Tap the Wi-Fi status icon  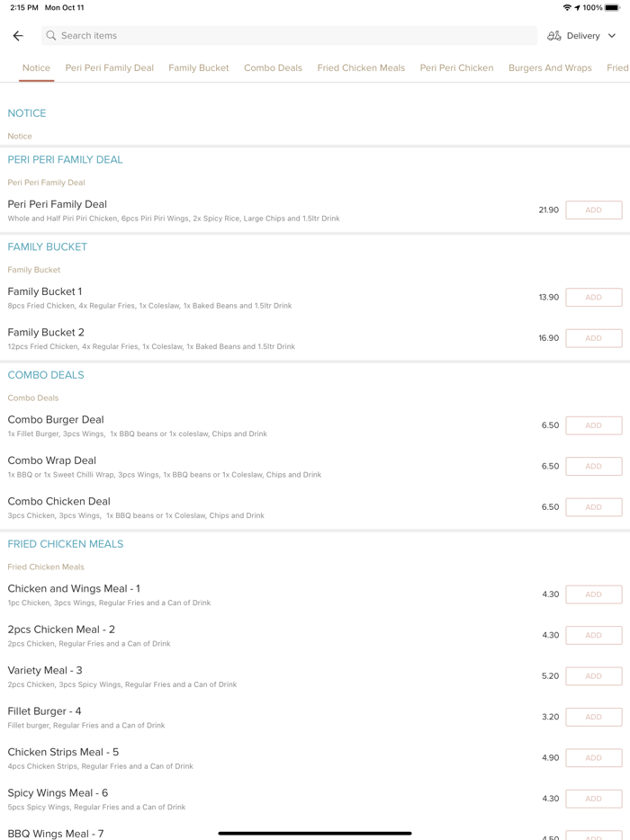coord(567,7)
